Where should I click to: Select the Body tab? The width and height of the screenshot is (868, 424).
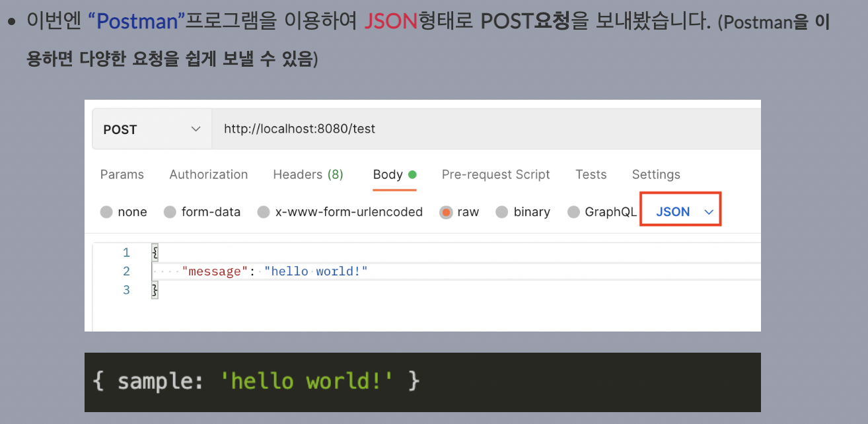[x=395, y=174]
